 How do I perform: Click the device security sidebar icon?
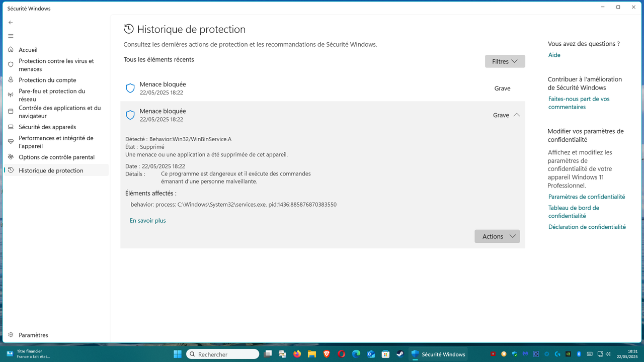(11, 127)
